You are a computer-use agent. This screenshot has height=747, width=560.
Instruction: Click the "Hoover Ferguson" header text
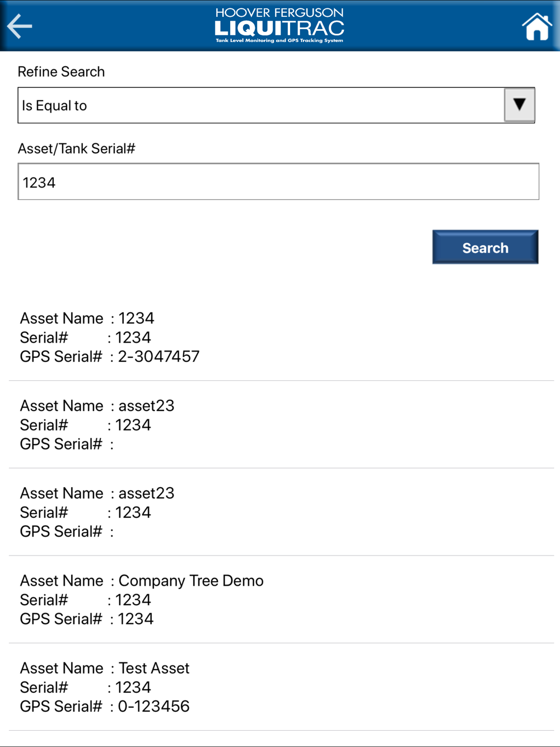(x=279, y=12)
